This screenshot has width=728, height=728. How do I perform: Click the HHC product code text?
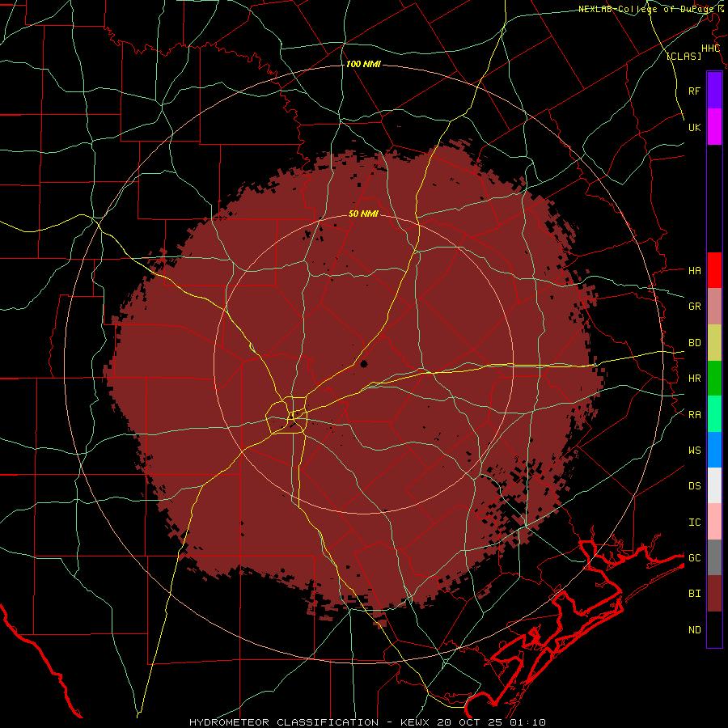tap(710, 49)
